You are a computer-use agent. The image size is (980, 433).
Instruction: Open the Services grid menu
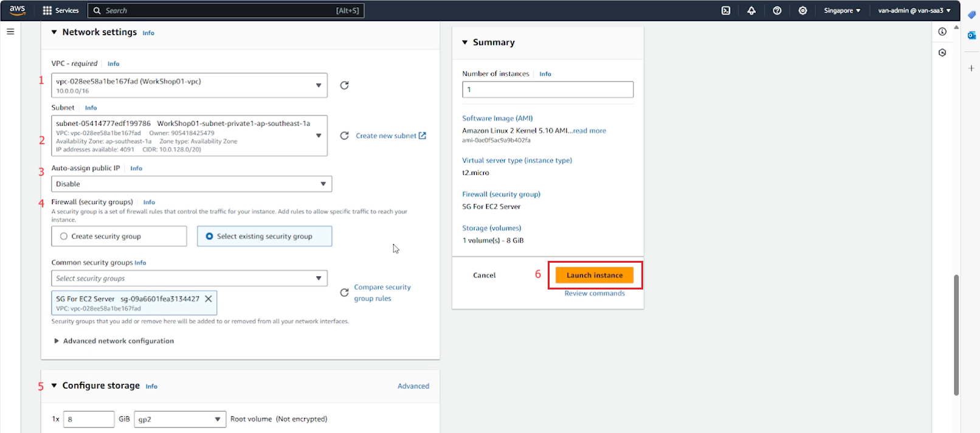61,10
